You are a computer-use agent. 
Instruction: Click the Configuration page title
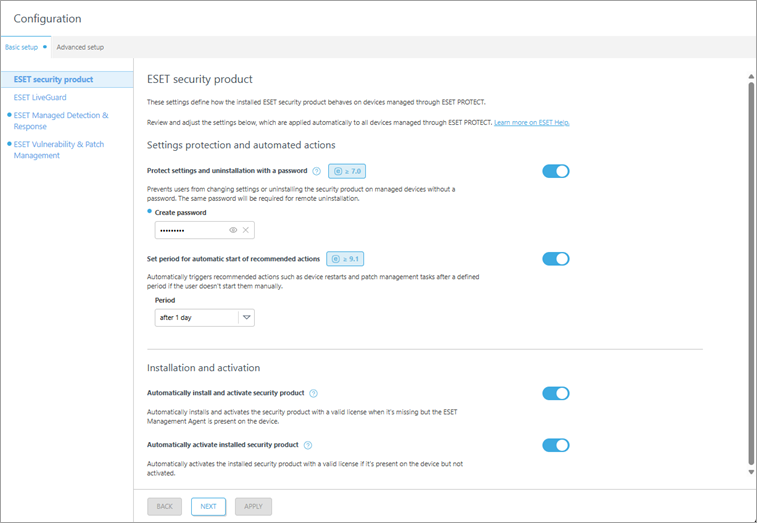pyautogui.click(x=47, y=19)
